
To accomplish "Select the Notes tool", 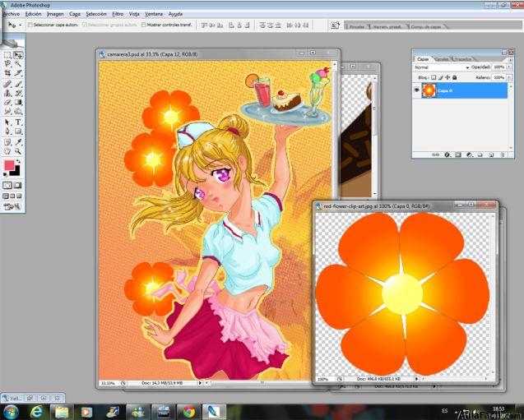I will 7,142.
